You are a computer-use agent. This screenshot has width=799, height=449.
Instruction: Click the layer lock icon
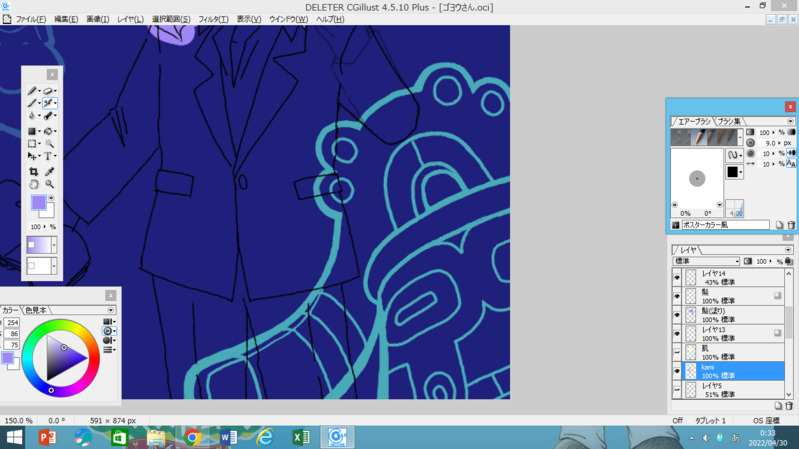click(x=789, y=261)
